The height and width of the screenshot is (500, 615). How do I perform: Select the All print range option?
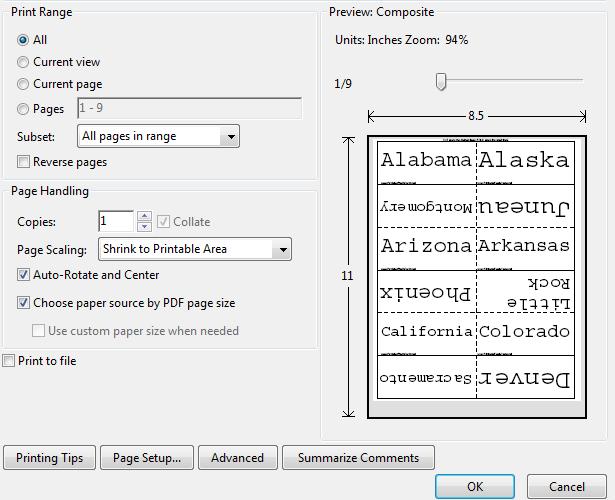(x=23, y=40)
